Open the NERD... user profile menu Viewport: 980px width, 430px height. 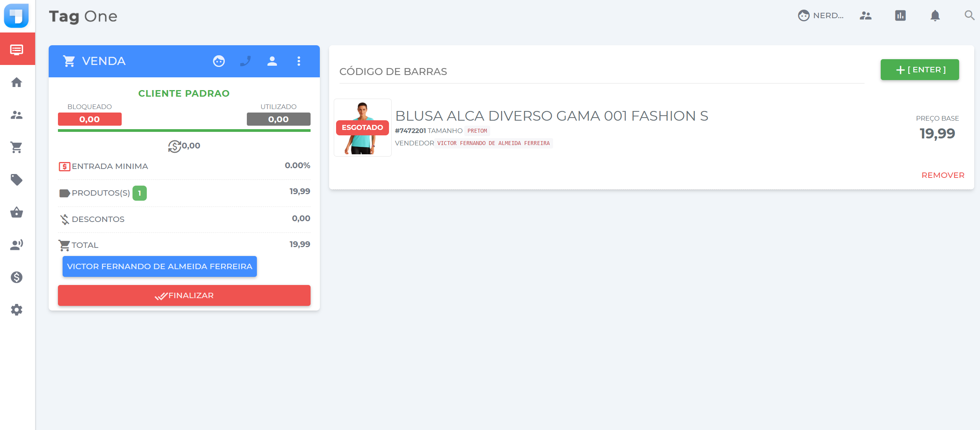(821, 15)
